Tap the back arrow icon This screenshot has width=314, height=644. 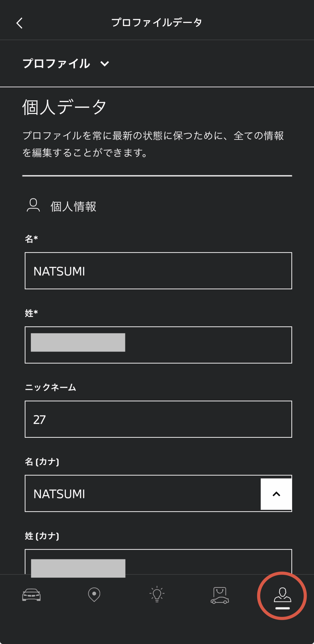(20, 23)
